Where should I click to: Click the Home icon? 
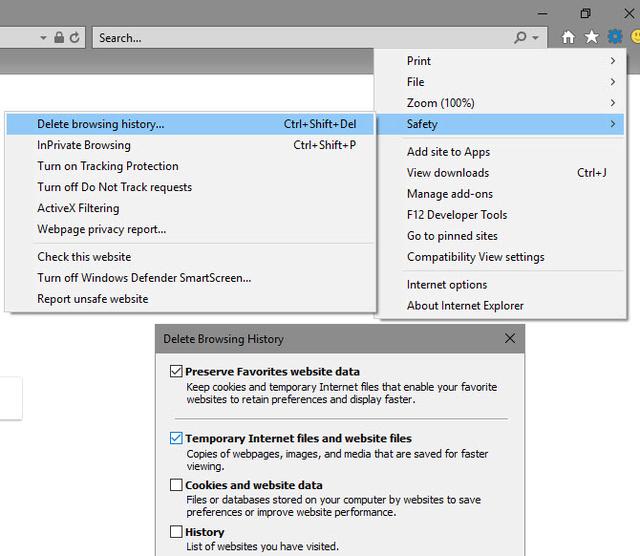(568, 38)
